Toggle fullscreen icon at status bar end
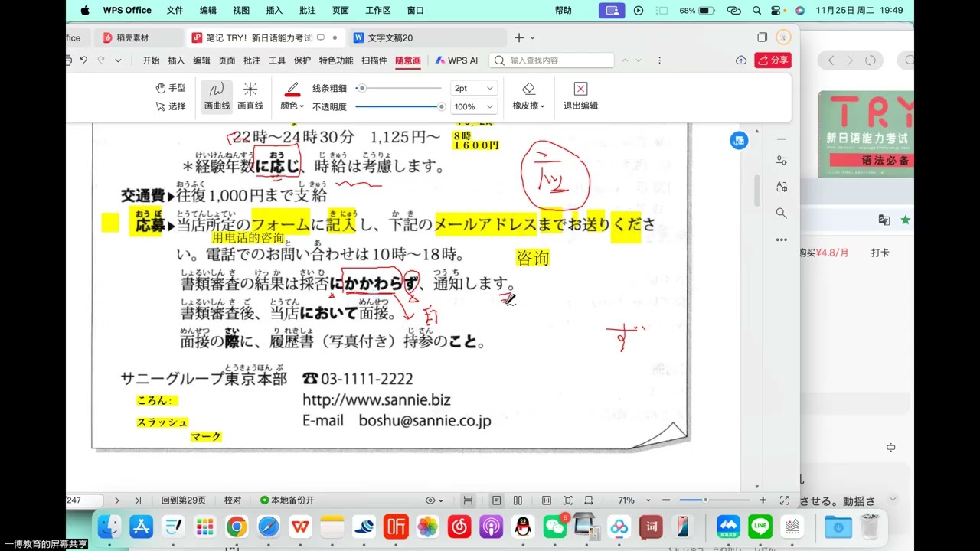 (x=785, y=500)
